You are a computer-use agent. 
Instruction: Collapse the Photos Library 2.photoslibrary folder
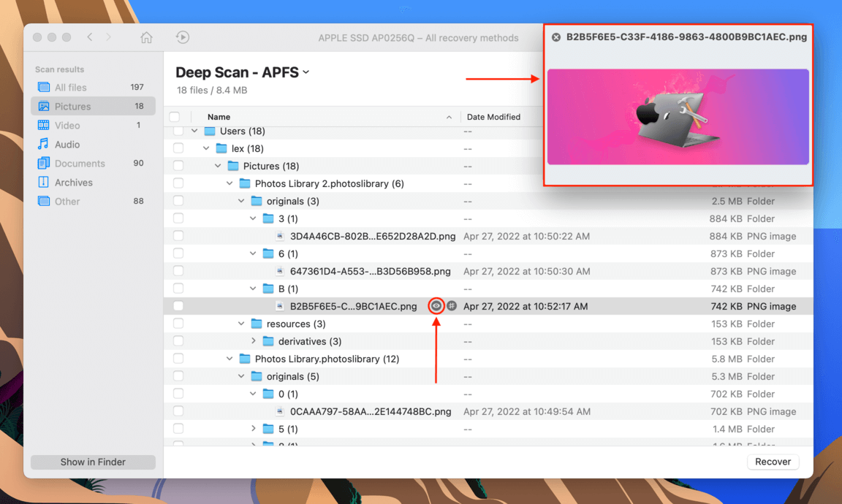[230, 183]
